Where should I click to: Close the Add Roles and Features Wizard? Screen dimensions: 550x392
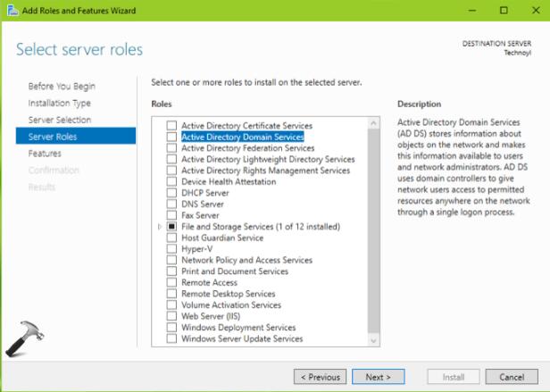[x=536, y=10]
